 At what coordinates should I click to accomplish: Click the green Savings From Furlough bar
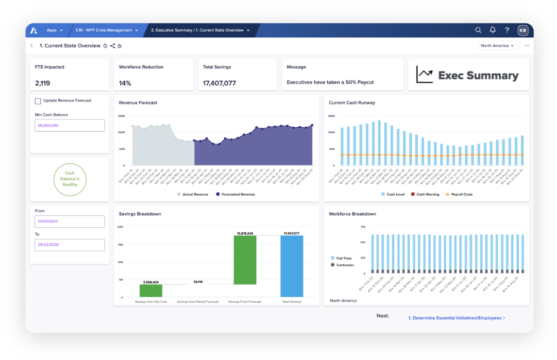pos(245,260)
